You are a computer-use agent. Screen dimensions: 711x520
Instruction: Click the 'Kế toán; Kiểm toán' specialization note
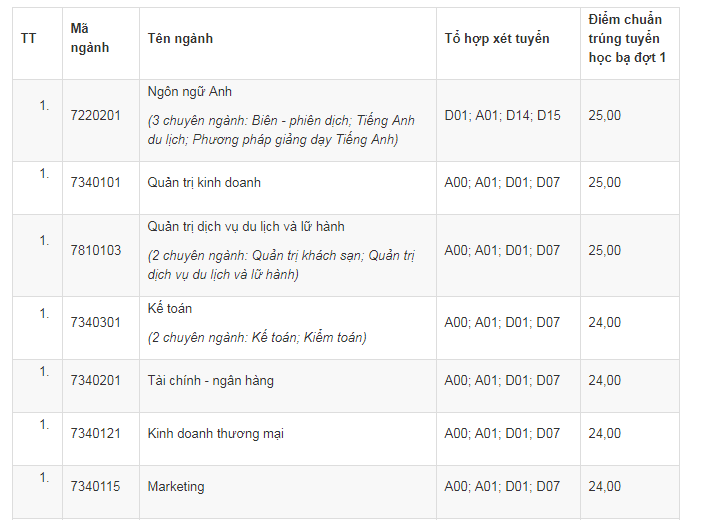tap(257, 338)
